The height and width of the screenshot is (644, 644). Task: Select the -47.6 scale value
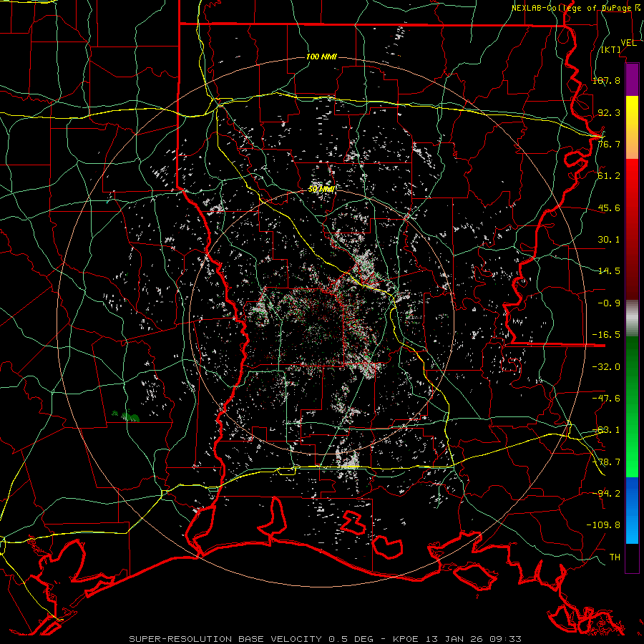point(606,399)
